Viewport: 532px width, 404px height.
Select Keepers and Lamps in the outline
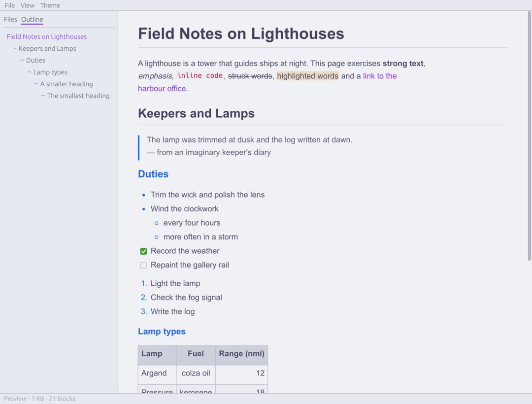click(x=47, y=48)
